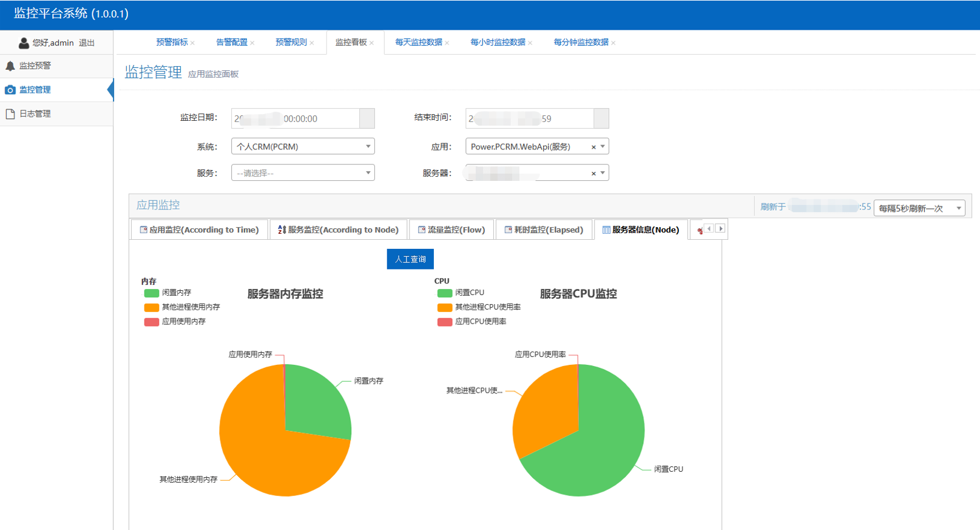Switch to 流量监控(Flow) tab
Screen dimensions: 980x530
pos(451,230)
